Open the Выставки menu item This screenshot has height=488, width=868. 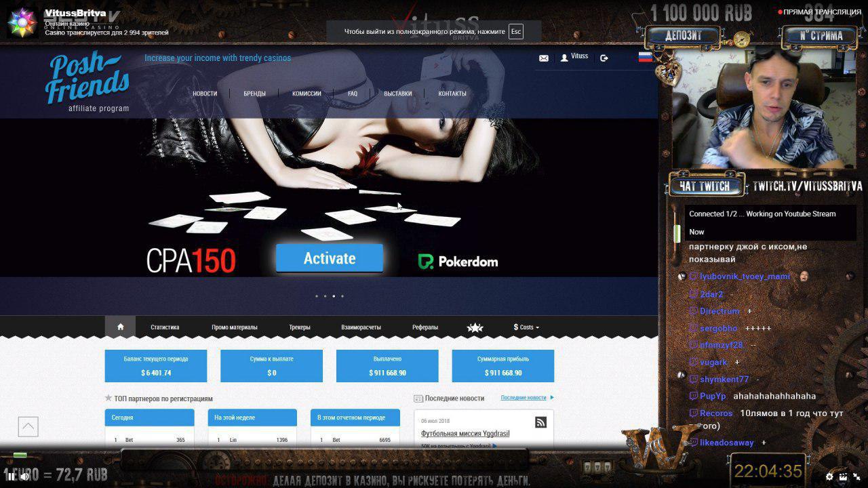397,94
